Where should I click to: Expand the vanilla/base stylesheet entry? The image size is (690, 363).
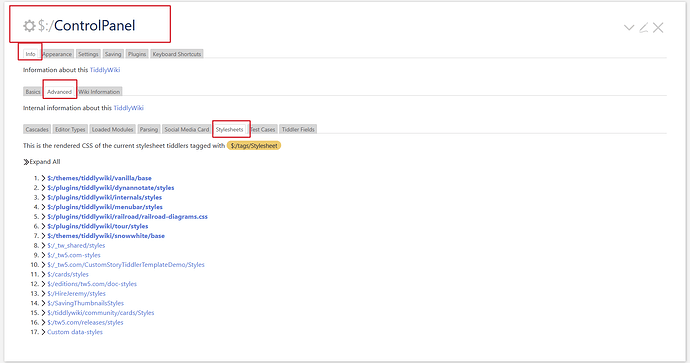44,178
